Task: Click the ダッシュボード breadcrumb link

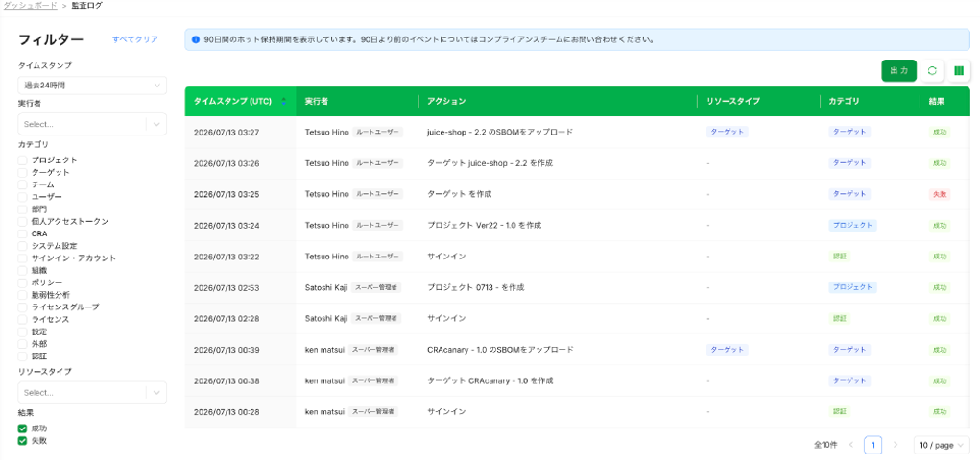Action: click(31, 5)
